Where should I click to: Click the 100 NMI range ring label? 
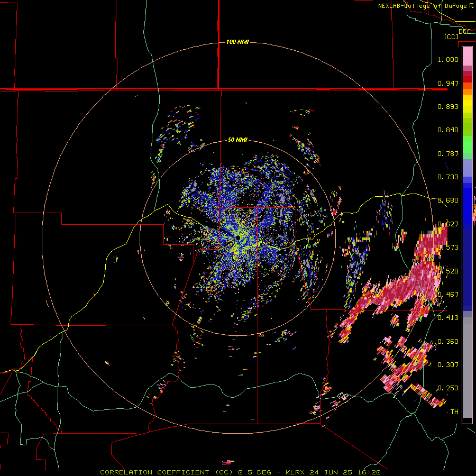237,42
